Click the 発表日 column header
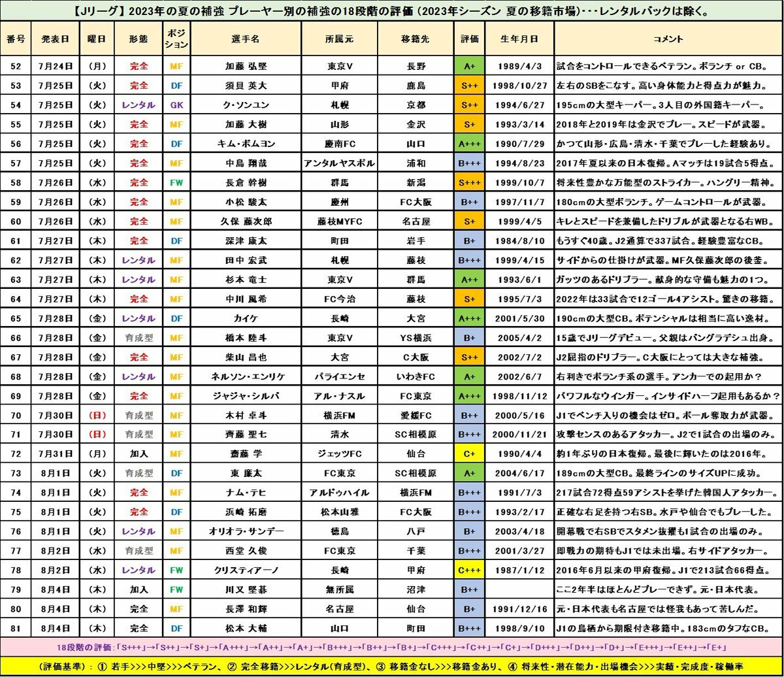This screenshot has height=677, width=784. [56, 39]
